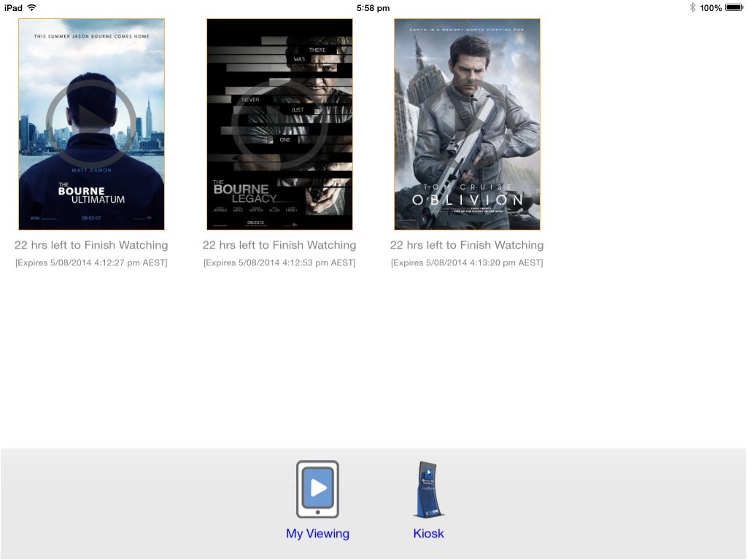Tap "22 hrs left" under Bourne Ultimatum
The width and height of the screenshot is (747, 560).
(x=91, y=245)
